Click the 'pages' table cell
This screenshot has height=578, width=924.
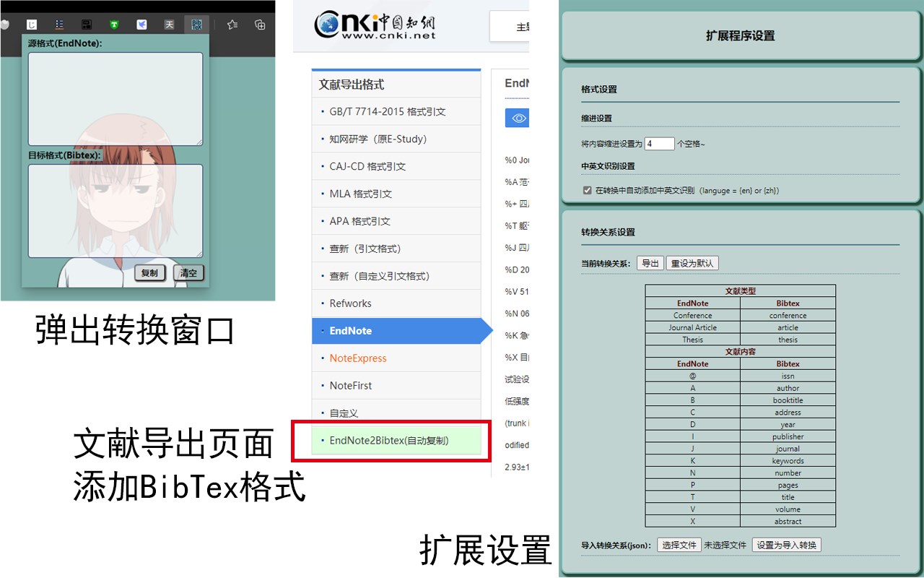pos(788,486)
